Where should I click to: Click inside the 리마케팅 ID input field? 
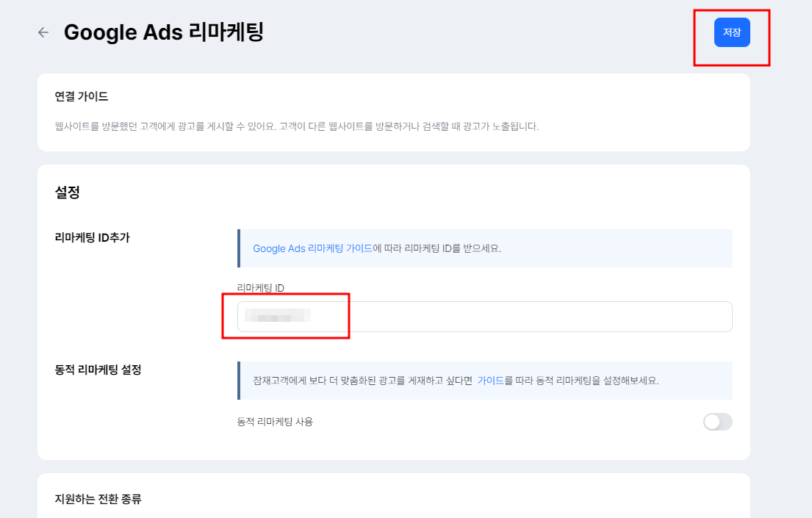[x=485, y=316]
